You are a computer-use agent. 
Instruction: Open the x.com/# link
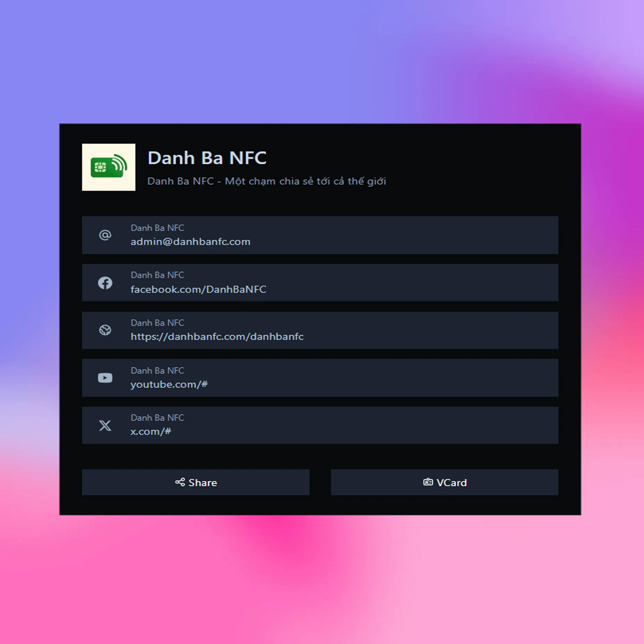(x=320, y=425)
